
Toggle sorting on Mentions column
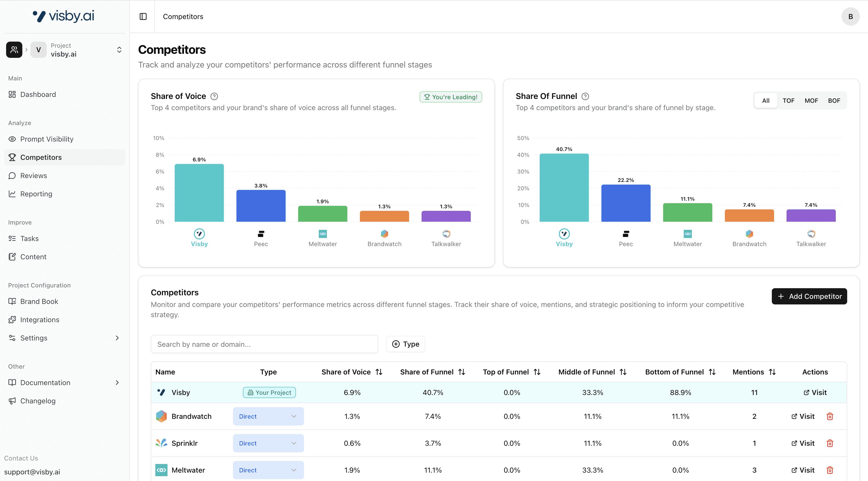pyautogui.click(x=773, y=372)
